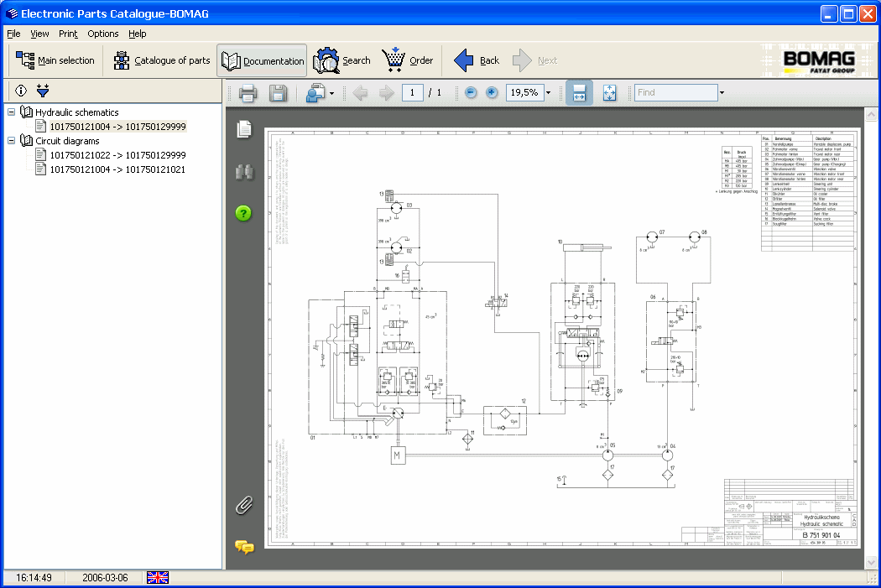Open the Pages panel icon

point(244,129)
